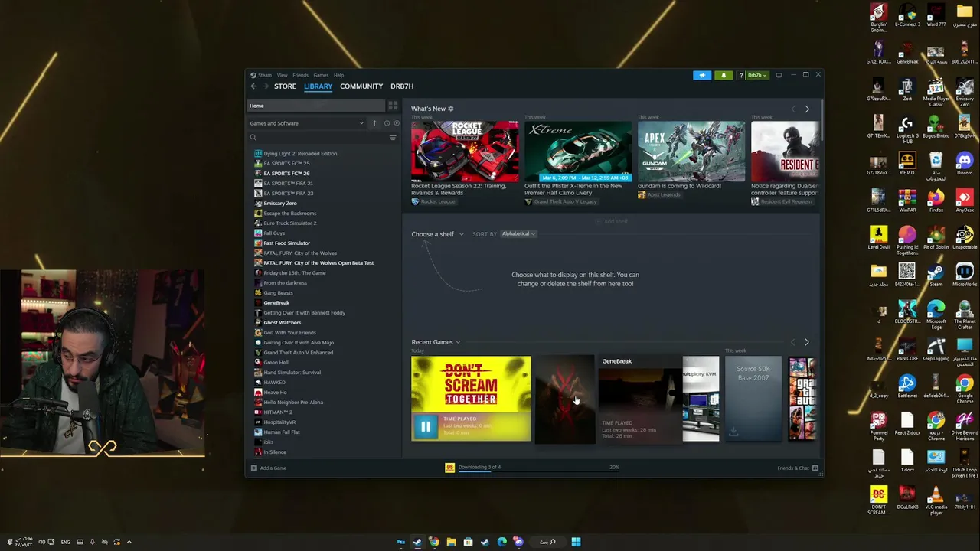Image resolution: width=980 pixels, height=551 pixels.
Task: Open File Explorer from the taskbar
Action: point(451,542)
